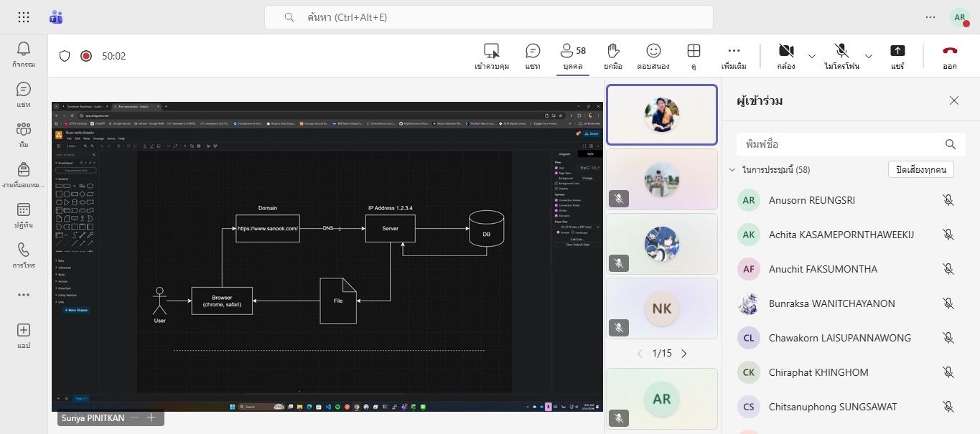Open the meeting chat icon
980x434 pixels.
point(533,51)
